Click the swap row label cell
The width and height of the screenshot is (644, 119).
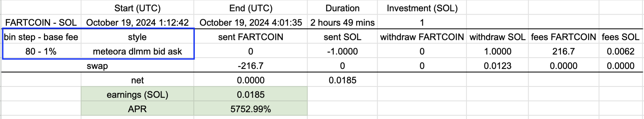[97, 66]
